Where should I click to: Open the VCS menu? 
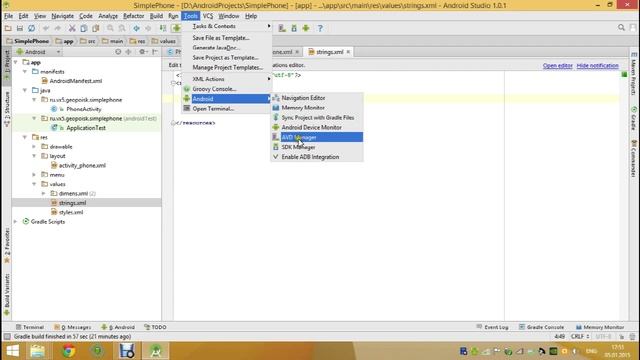point(208,16)
